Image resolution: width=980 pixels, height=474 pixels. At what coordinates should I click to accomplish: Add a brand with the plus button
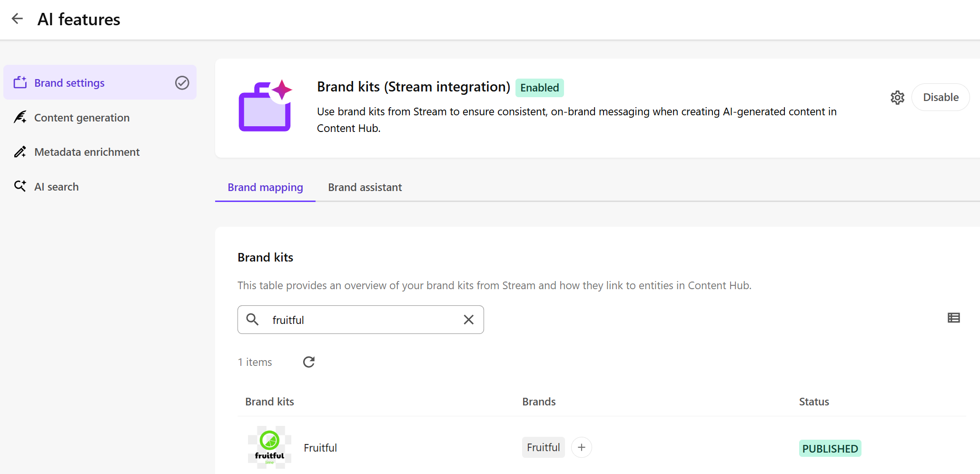pos(581,447)
